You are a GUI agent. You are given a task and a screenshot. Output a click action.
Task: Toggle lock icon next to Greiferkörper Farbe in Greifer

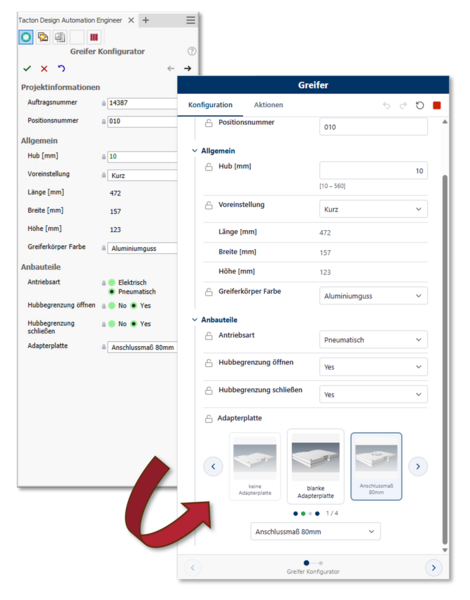point(209,292)
